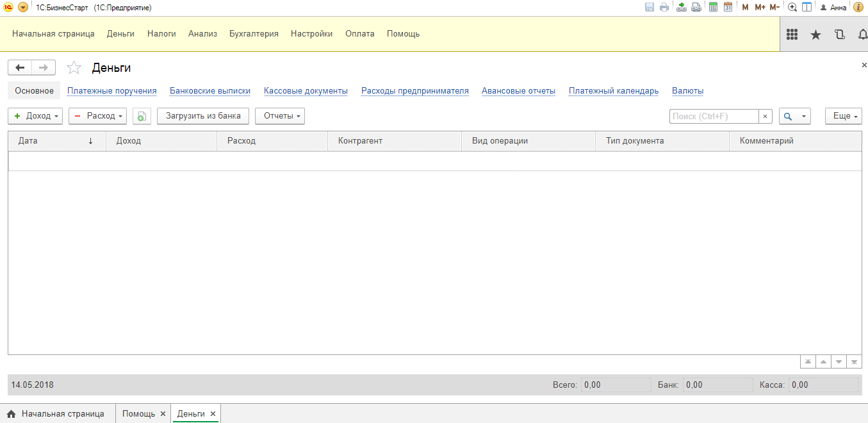This screenshot has height=423, width=868.
Task: Open the Оплата section
Action: [x=359, y=34]
